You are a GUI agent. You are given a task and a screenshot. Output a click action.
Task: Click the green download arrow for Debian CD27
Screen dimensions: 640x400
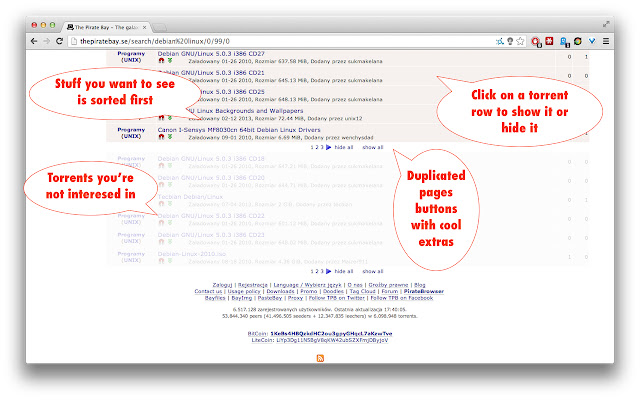point(170,60)
